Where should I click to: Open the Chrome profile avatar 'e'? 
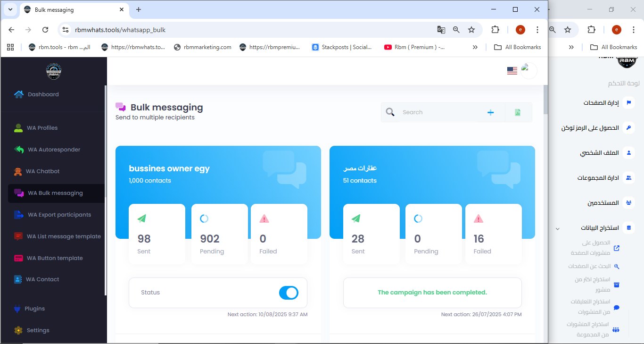point(520,30)
